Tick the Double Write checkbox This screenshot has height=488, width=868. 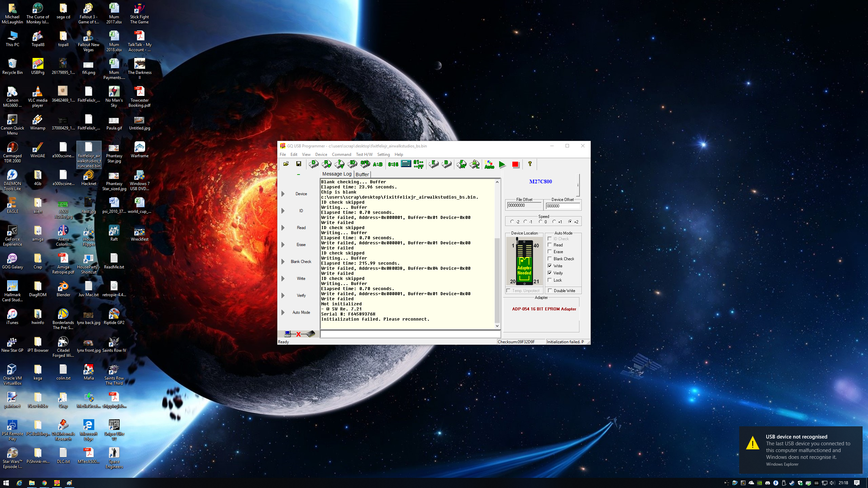tap(550, 290)
